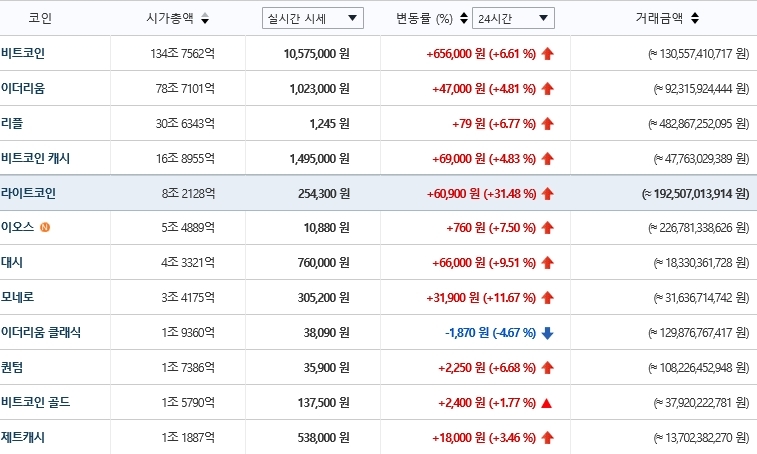Click the red triangle in 비트코인 골드 row
Image resolution: width=757 pixels, height=454 pixels.
[547, 403]
